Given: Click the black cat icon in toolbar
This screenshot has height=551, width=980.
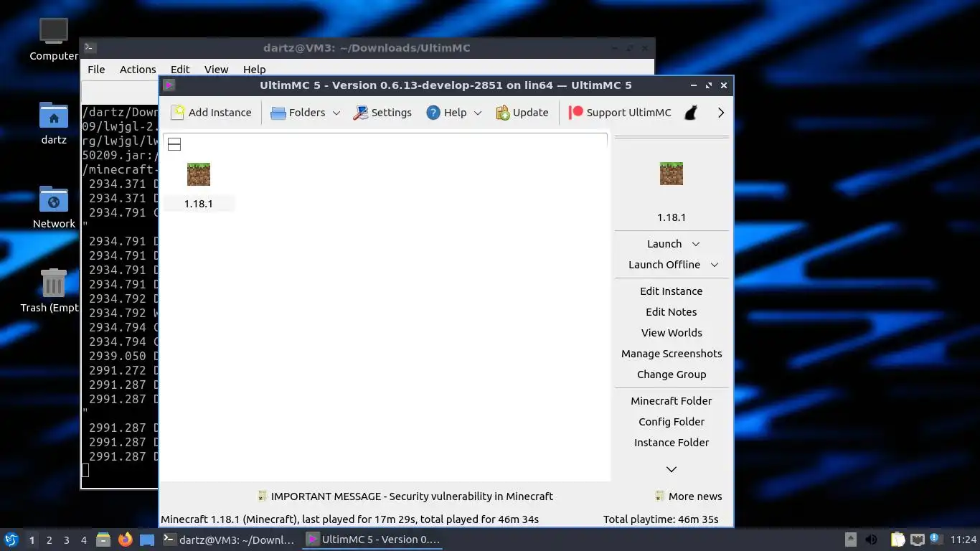Looking at the screenshot, I should click(x=691, y=113).
